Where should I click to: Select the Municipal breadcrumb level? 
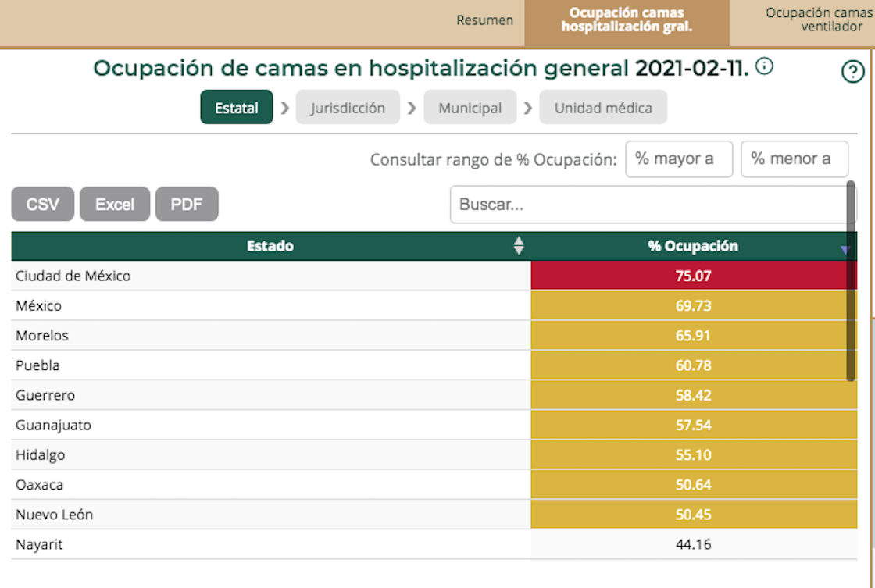pyautogui.click(x=470, y=108)
